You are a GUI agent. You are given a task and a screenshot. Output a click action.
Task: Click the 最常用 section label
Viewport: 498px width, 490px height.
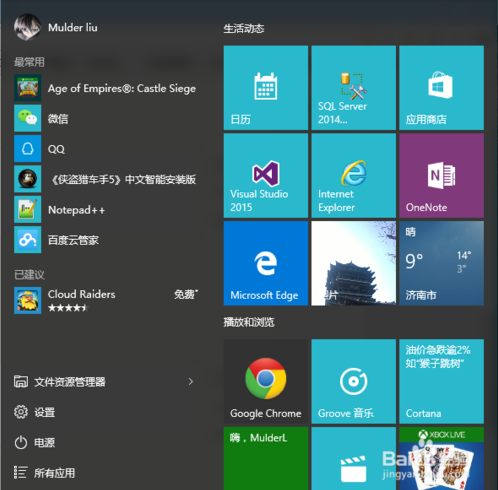[x=29, y=62]
